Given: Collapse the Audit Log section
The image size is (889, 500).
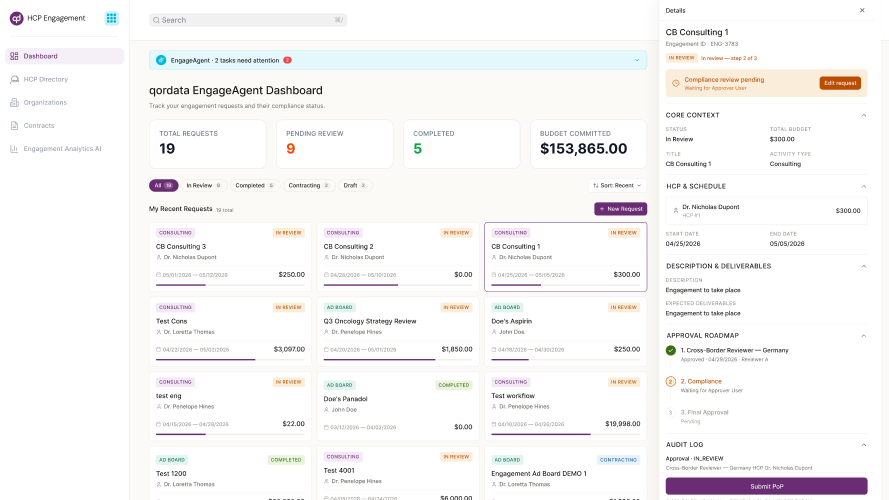Looking at the screenshot, I should [x=863, y=445].
